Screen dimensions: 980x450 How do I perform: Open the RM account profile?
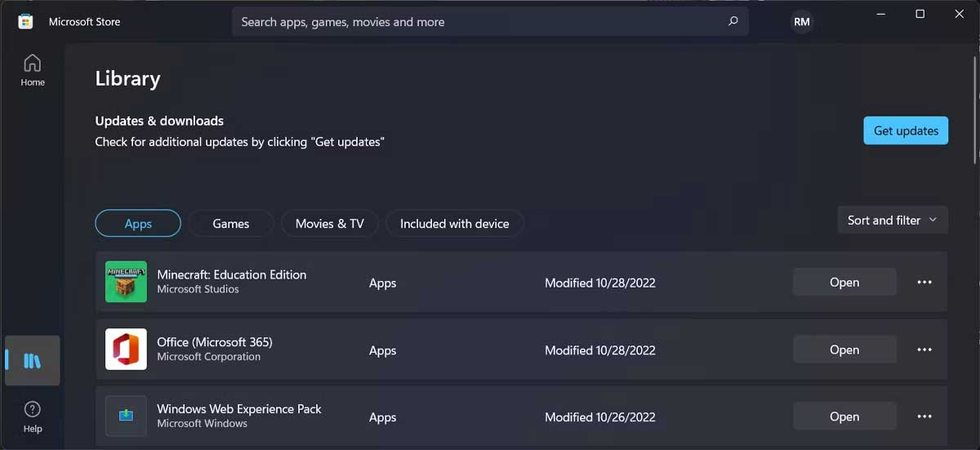[x=802, y=22]
